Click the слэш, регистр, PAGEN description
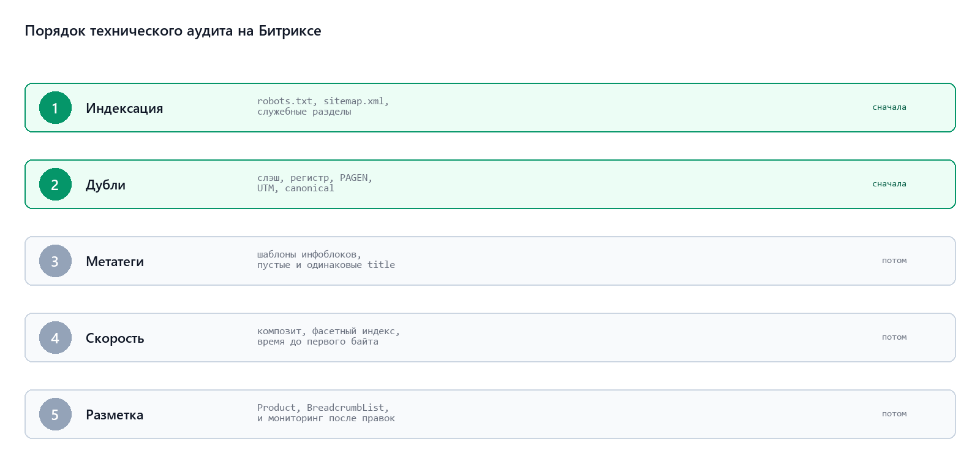Screen dimensions: 980x466 (315, 183)
